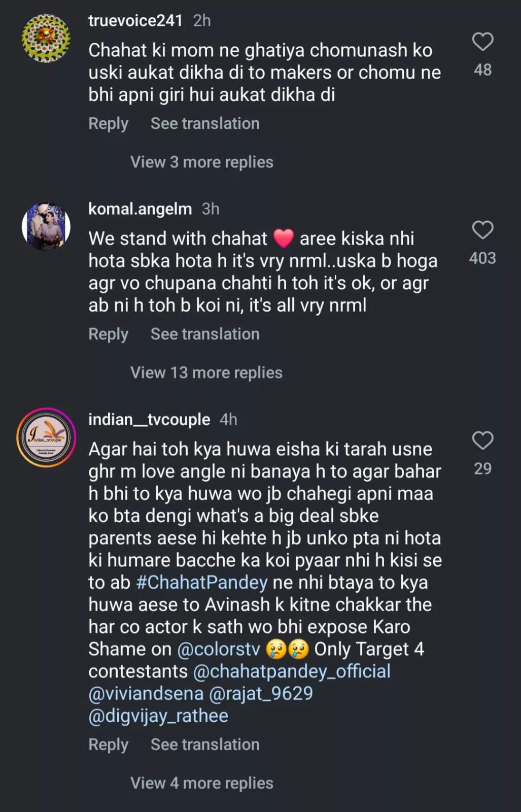Like truevoice241's comment with the heart

(482, 42)
